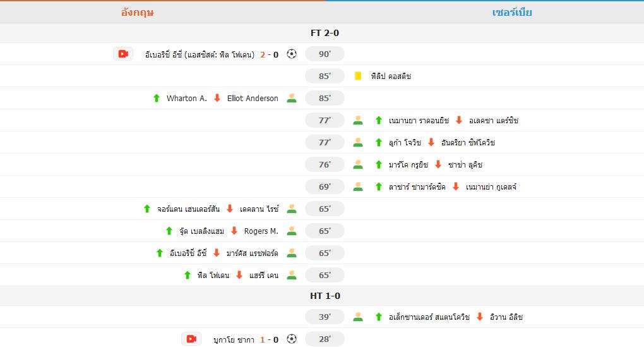Switch to the เซอร์เบีย team tab
This screenshot has width=644, height=347.
click(512, 13)
